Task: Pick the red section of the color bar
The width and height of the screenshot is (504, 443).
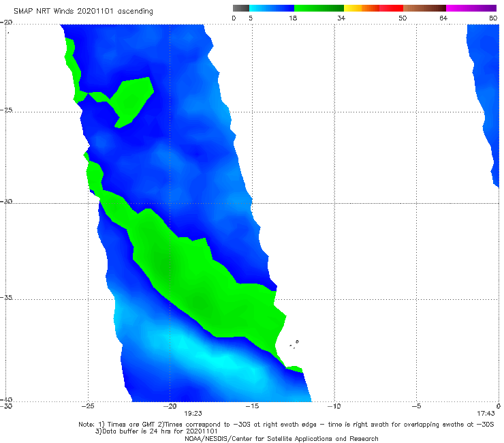Action: (391, 8)
